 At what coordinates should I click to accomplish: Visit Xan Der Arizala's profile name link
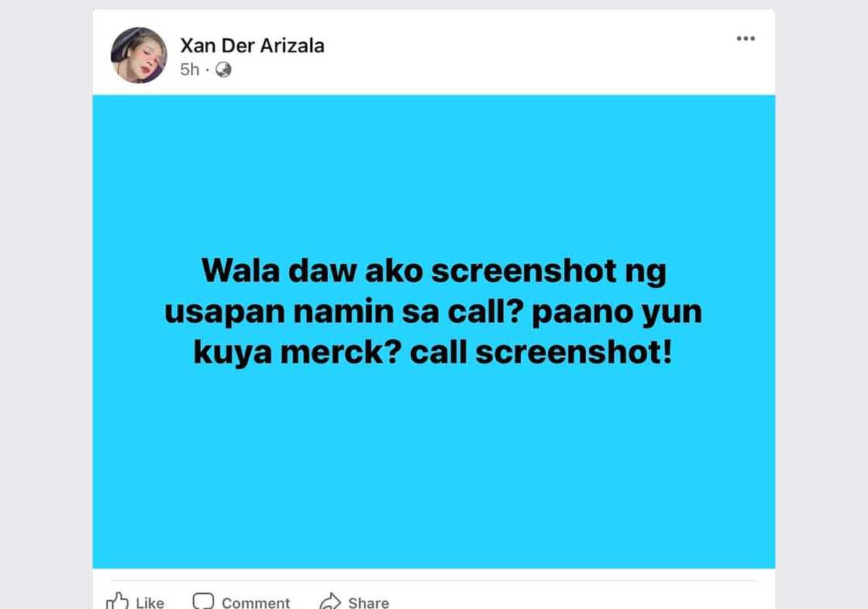coord(253,46)
